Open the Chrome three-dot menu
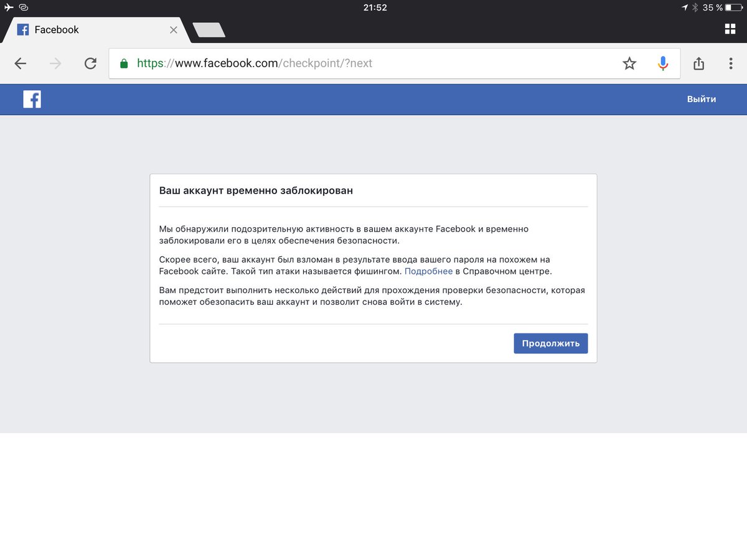The height and width of the screenshot is (560, 747). [731, 63]
